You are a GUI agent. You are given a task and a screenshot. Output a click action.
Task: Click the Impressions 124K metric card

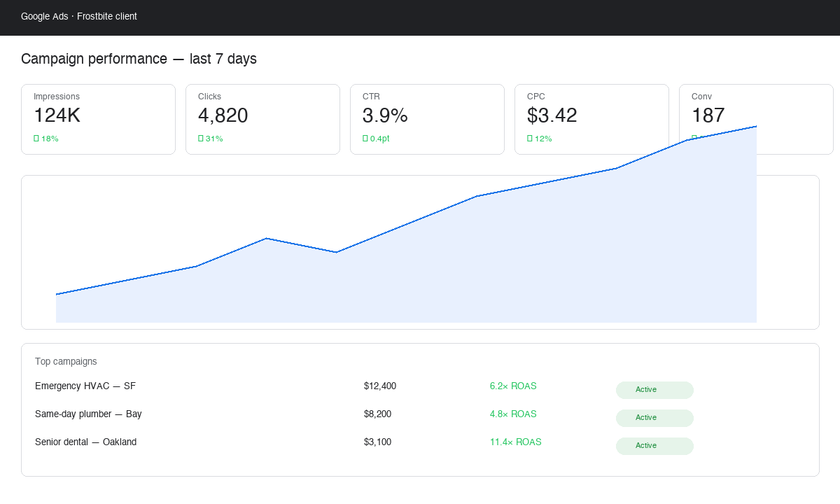tap(98, 119)
